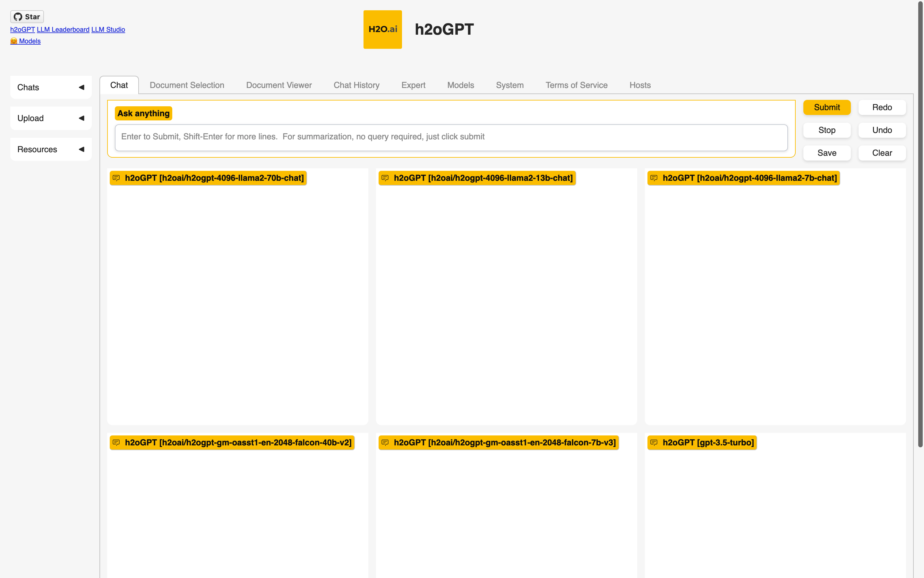Expand the Chats sidebar panel arrow
Viewport: 924px width, 578px height.
[81, 87]
